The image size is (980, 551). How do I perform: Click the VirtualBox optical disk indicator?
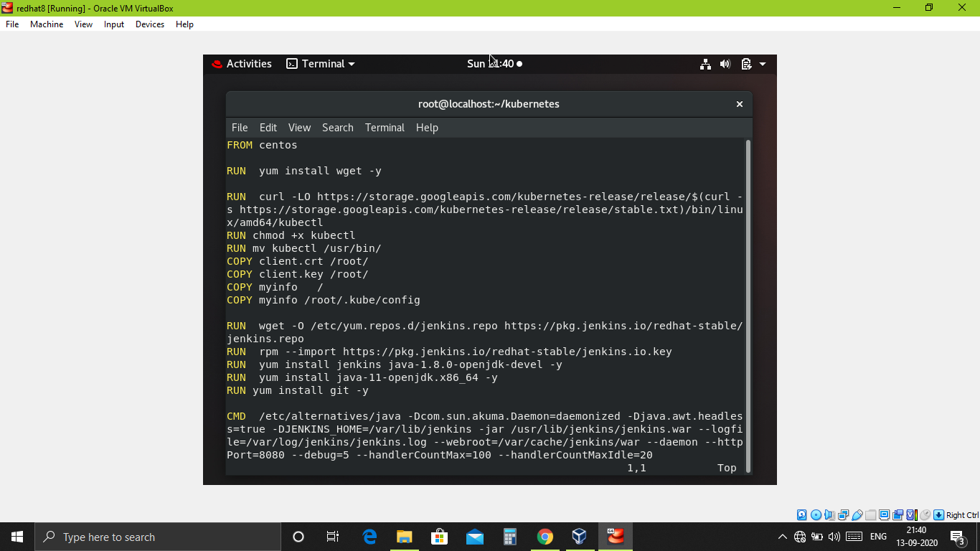(x=816, y=515)
